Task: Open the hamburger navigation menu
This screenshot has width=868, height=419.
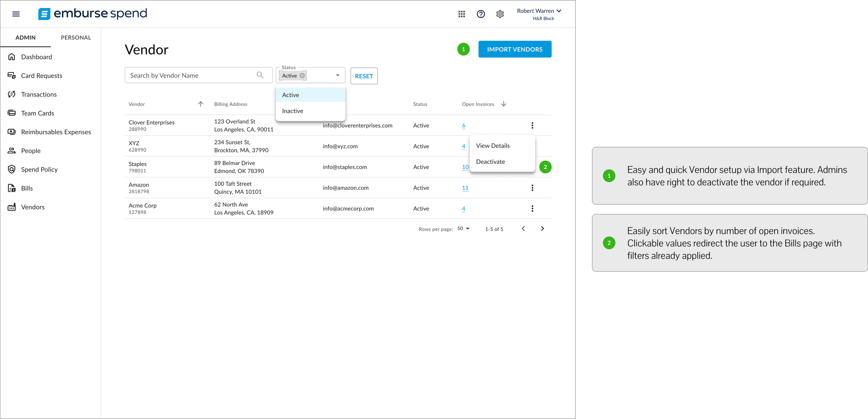Action: click(16, 14)
